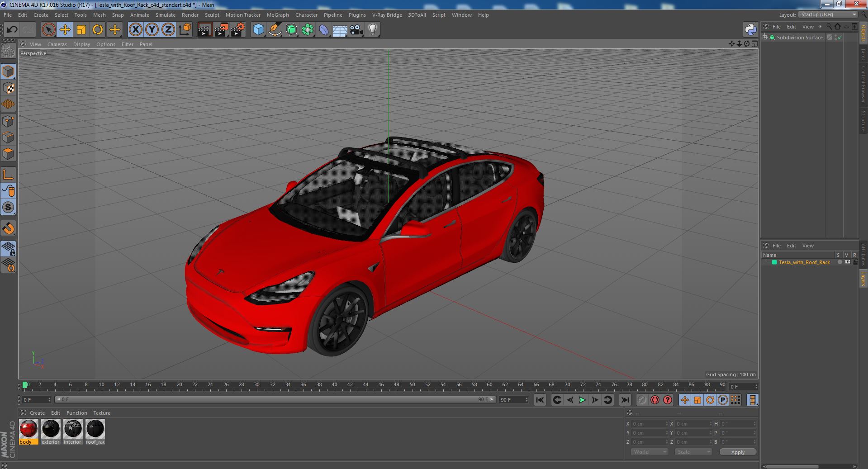Expand Subdivision Surface object tree
The width and height of the screenshot is (868, 469).
point(765,38)
